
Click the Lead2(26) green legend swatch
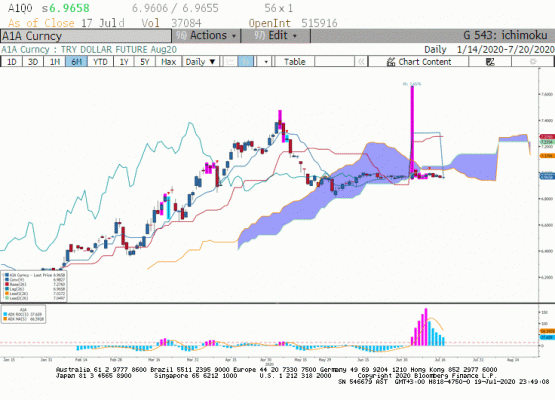[x=7, y=298]
